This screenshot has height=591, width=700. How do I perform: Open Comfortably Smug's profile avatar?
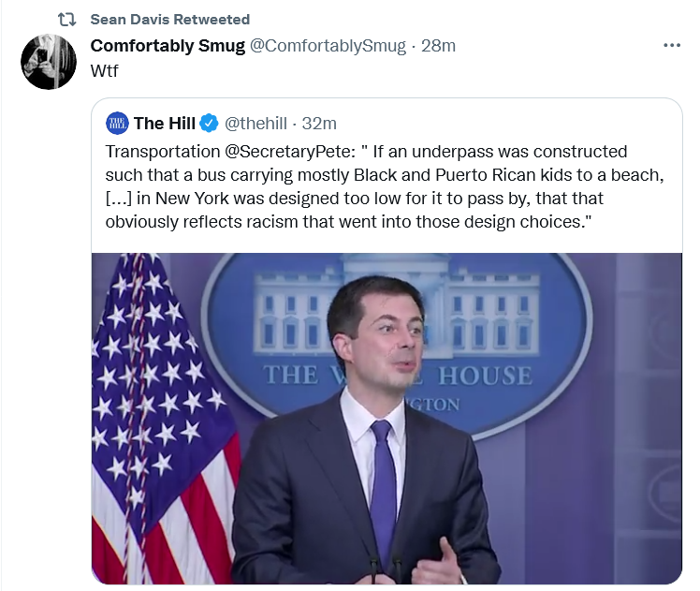click(x=49, y=62)
